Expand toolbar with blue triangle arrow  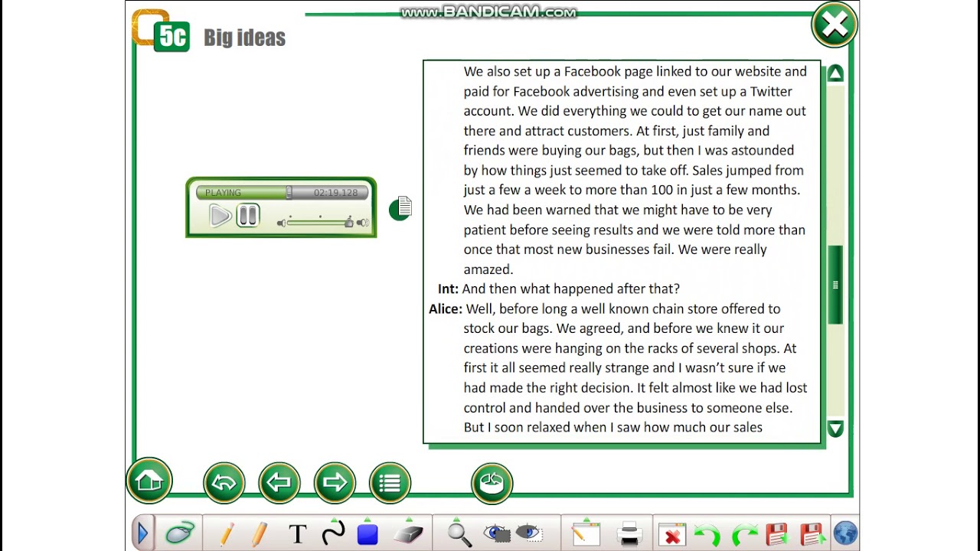tap(142, 533)
